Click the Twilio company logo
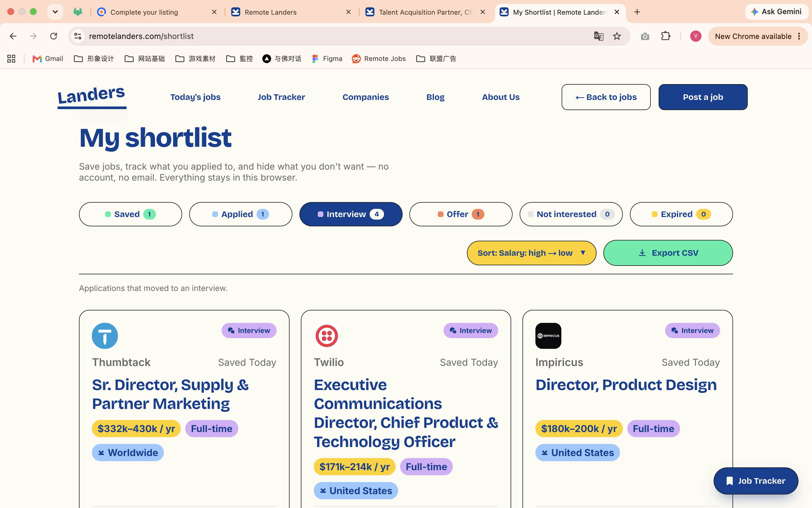Screen dimensions: 812x508 pos(326,336)
